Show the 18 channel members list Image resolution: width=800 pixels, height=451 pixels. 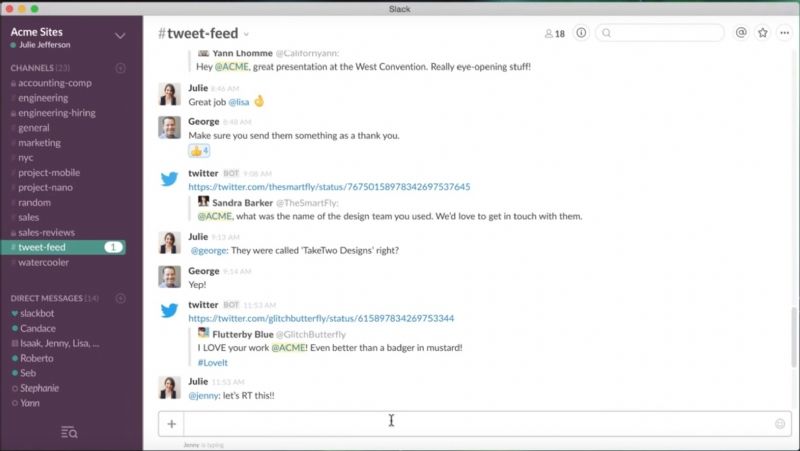[x=555, y=34]
